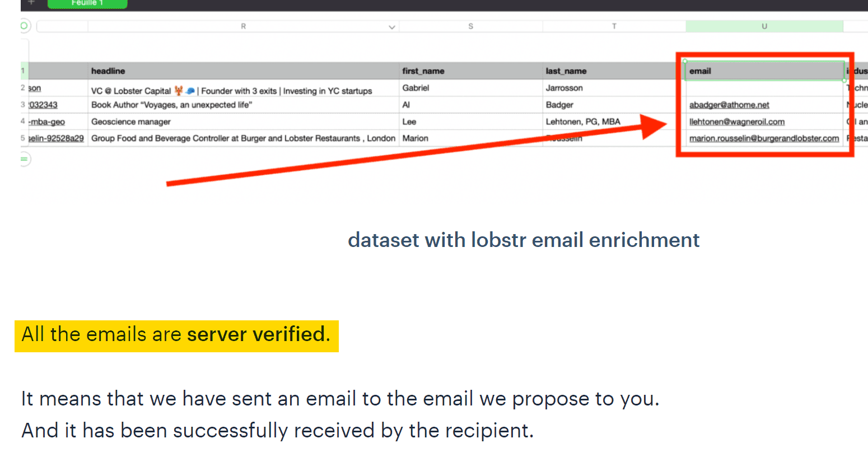Click the 'server verified' highlighted text

[x=256, y=334]
